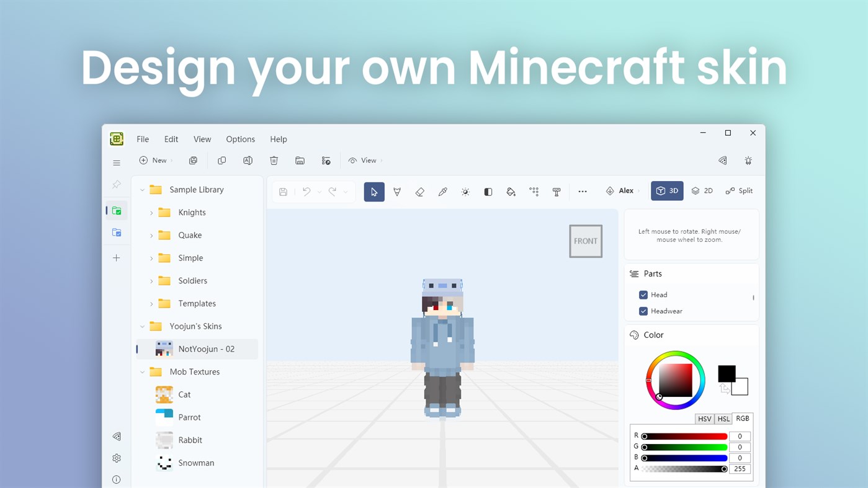Viewport: 868px width, 488px height.
Task: Select the pointer tool in the editor toolbar
Action: coord(374,192)
